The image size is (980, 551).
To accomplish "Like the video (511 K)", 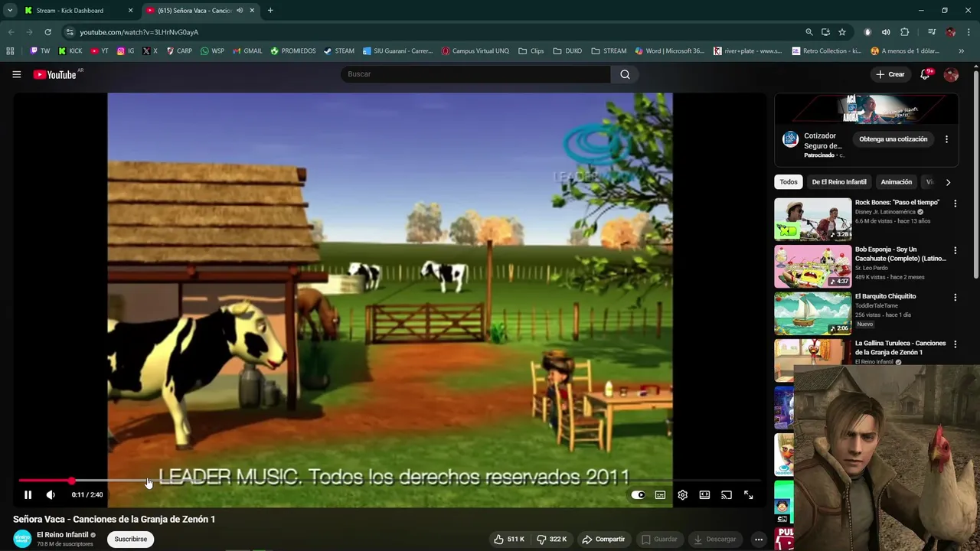I will pos(509,539).
